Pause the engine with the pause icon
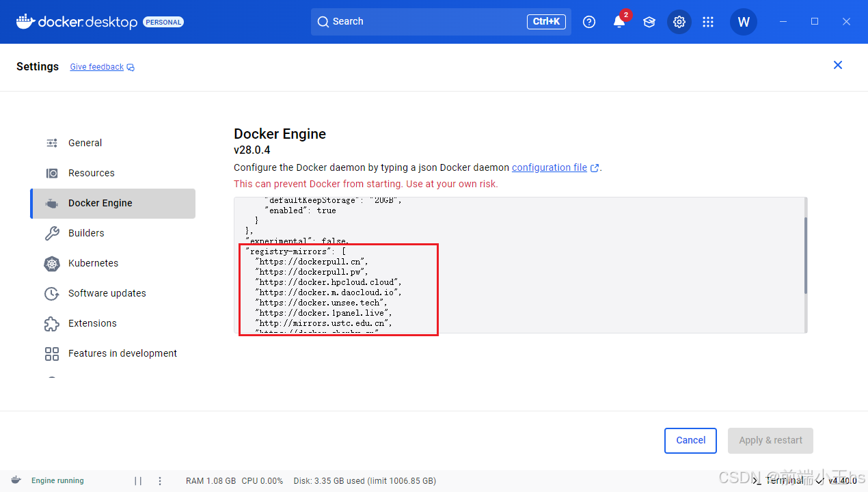The image size is (868, 492). point(138,481)
